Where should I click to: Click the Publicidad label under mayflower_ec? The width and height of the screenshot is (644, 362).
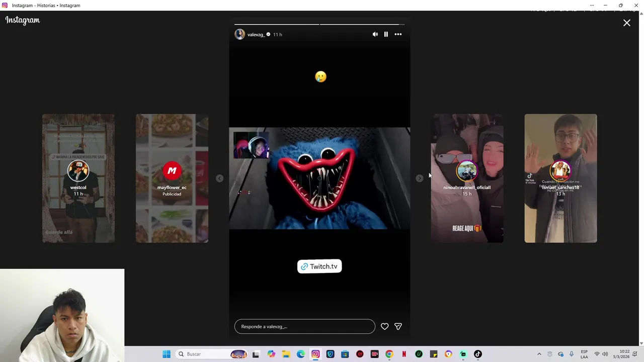coord(172,194)
